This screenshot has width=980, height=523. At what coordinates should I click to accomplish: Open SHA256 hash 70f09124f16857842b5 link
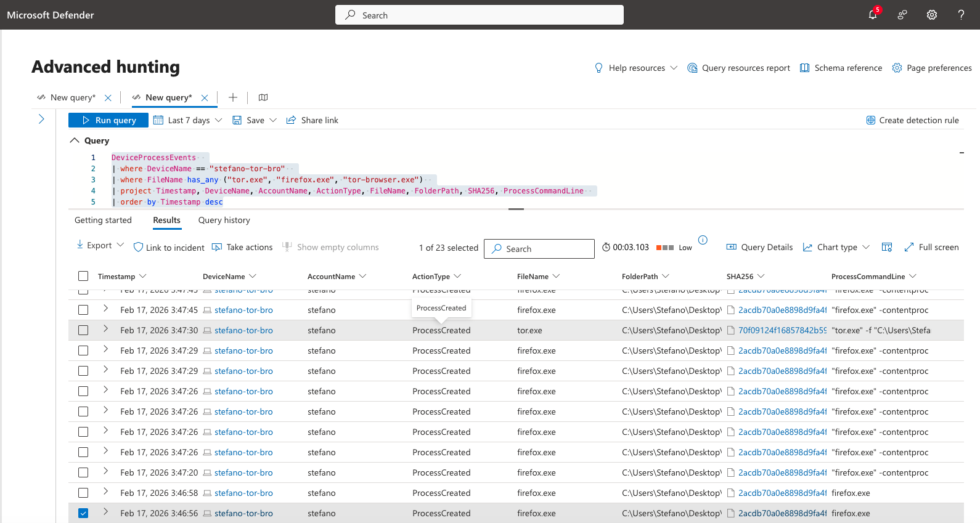(782, 330)
